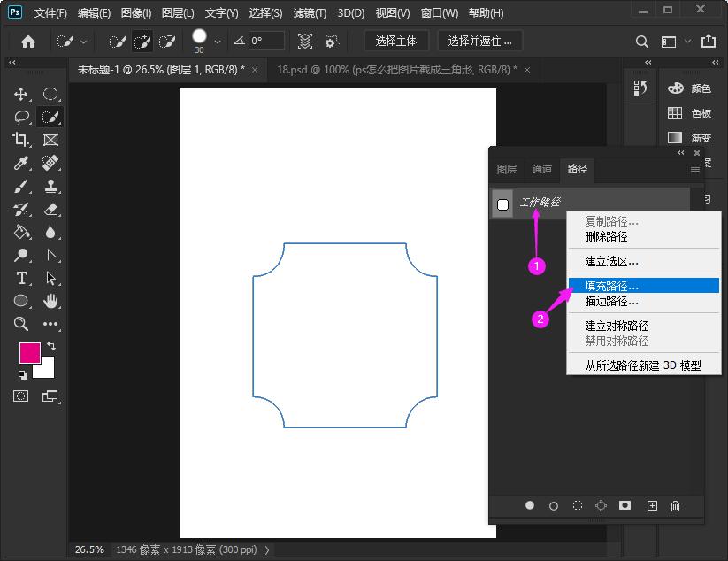Open the History panel icon
Screen dimensions: 728x561
point(641,88)
